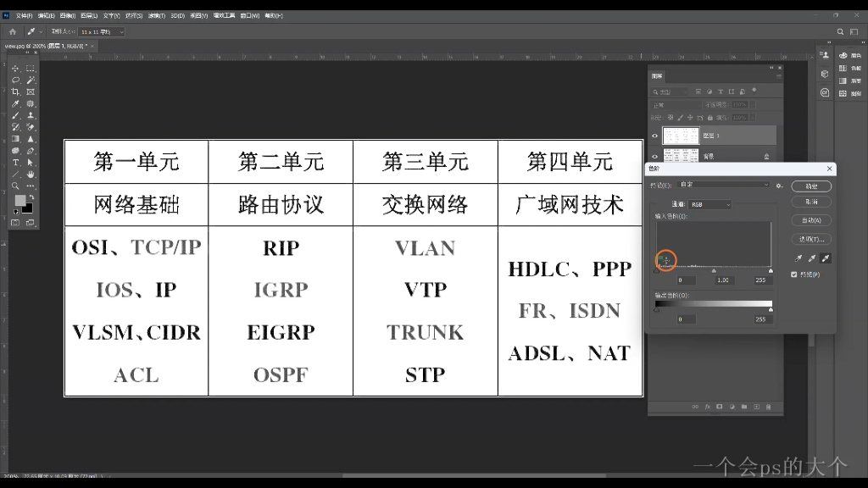Click the 图层 1 layer thumbnail

(x=682, y=135)
